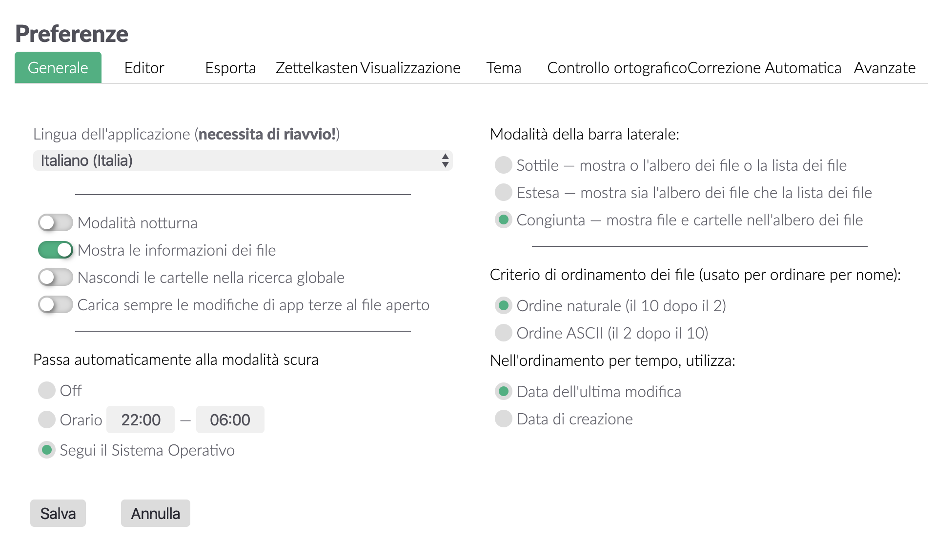Select Sottile sidebar mode

click(502, 165)
